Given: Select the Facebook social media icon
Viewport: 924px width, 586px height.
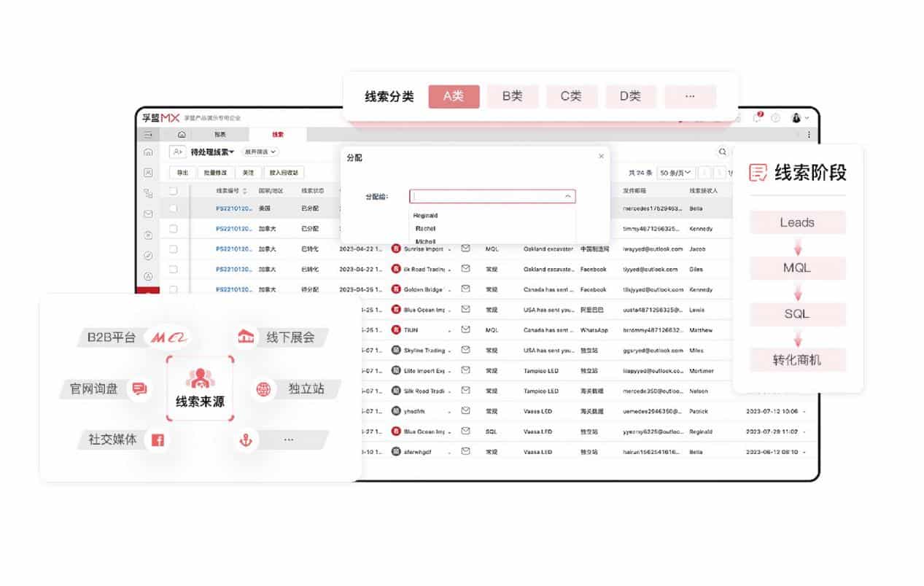Looking at the screenshot, I should pos(158,439).
